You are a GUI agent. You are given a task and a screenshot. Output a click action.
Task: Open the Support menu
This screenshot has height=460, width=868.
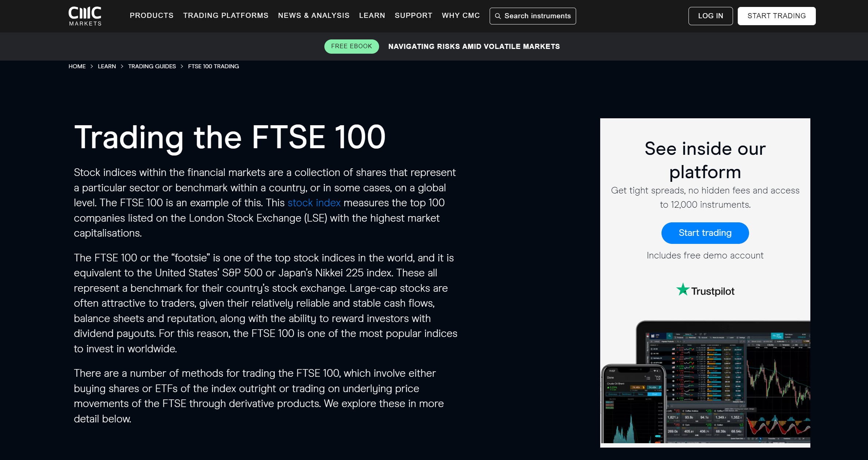(413, 16)
